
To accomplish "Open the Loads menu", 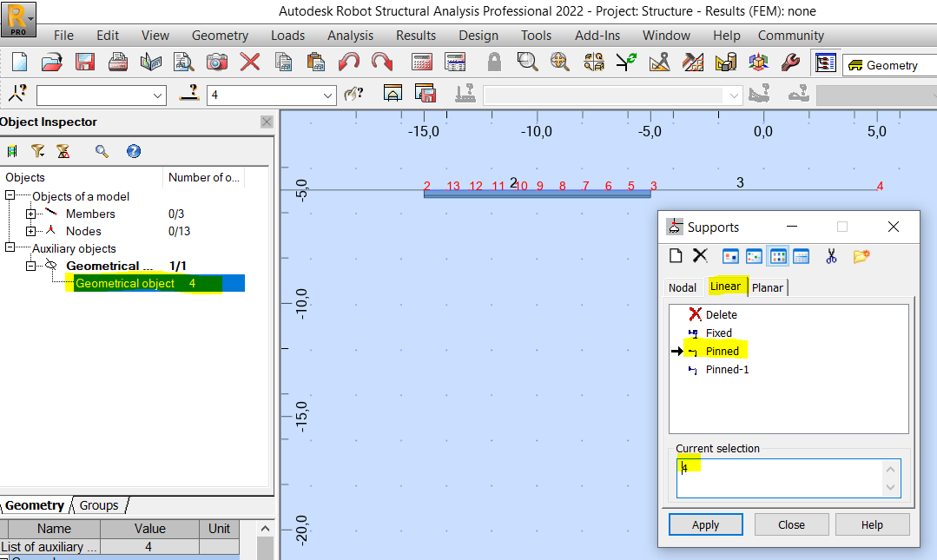I will click(287, 36).
